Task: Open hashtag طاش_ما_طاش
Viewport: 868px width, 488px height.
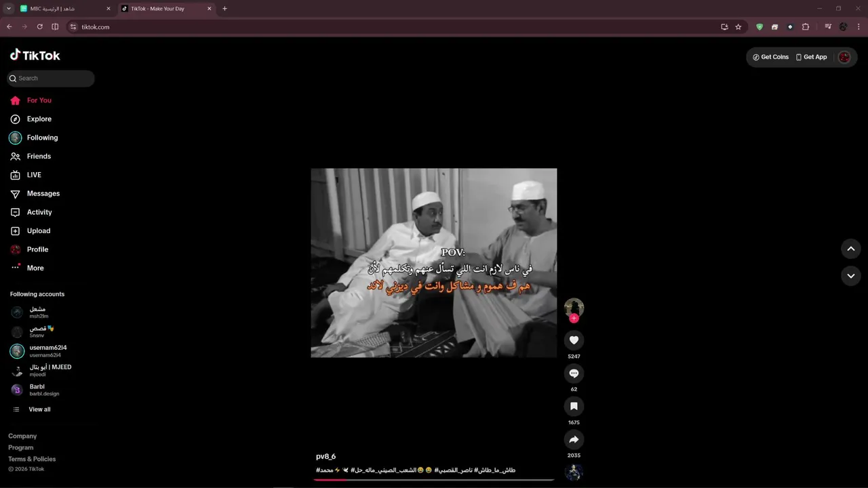Action: tap(495, 470)
